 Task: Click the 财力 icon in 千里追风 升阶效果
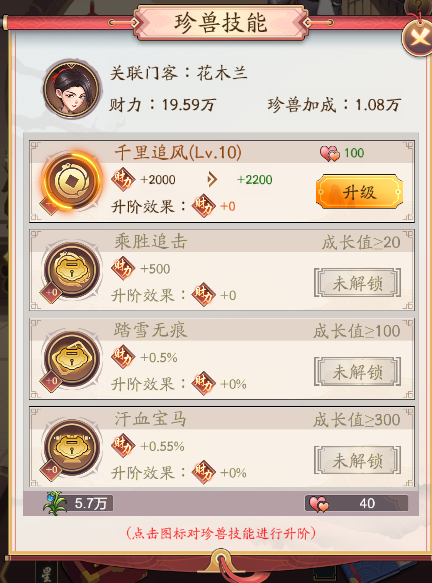click(x=203, y=206)
